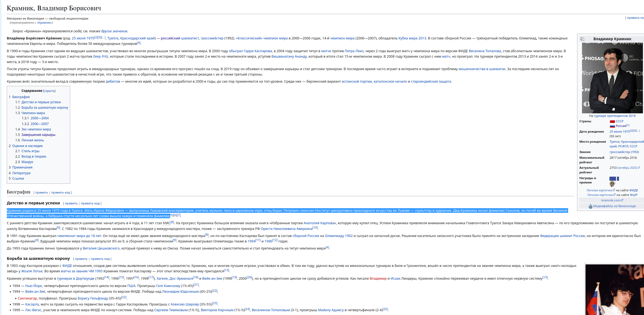Expand collapsed birth date references […]
The image size is (644, 315).
coord(103,37)
